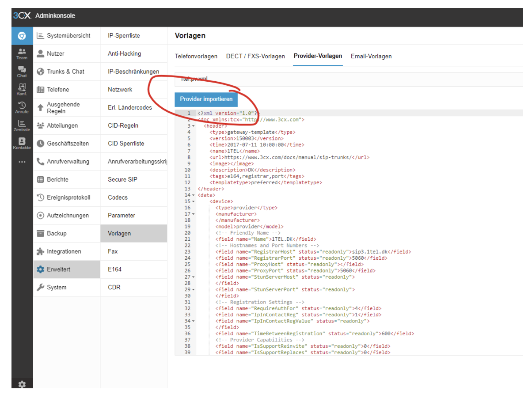Switch to Telefonvorlagen tab

point(196,57)
